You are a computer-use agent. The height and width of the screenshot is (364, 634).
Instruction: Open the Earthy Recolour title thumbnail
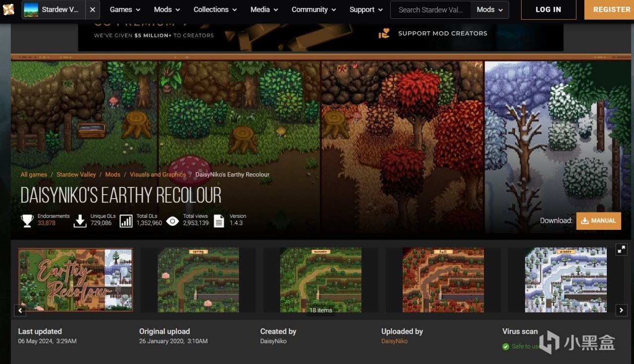coord(76,280)
